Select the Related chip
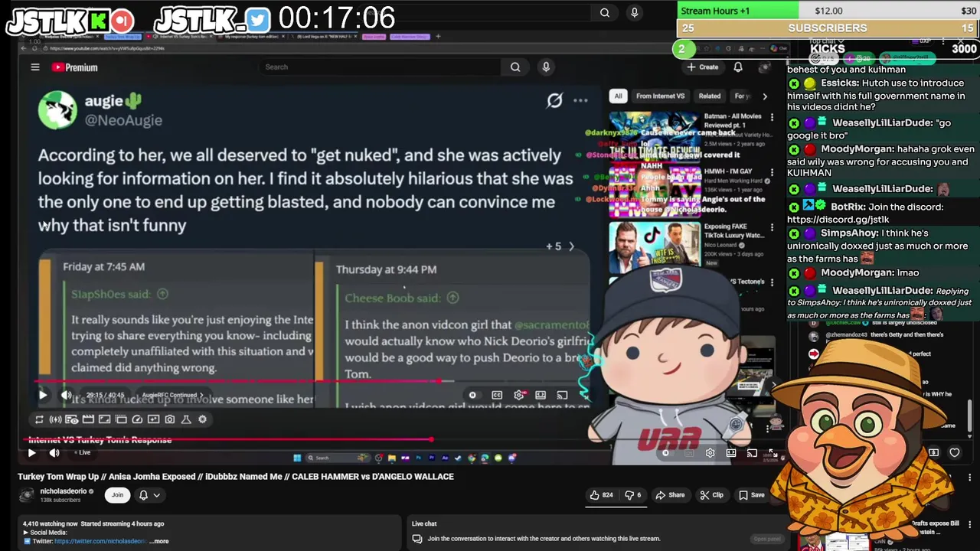Viewport: 980px width, 551px height. 709,96
